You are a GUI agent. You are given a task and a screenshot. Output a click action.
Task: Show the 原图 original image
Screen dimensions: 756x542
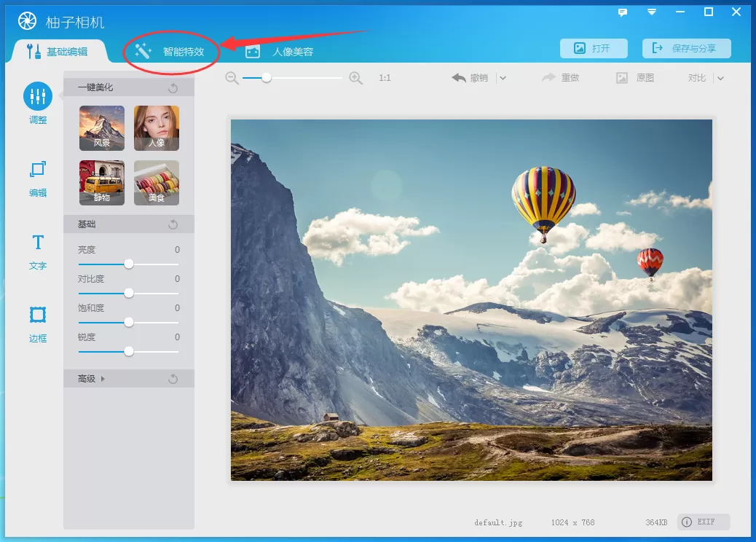pyautogui.click(x=636, y=78)
